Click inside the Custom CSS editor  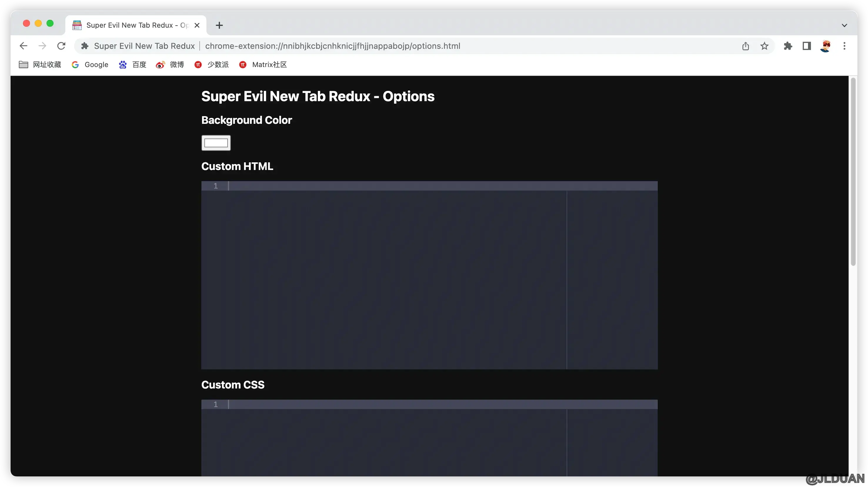[429, 438]
